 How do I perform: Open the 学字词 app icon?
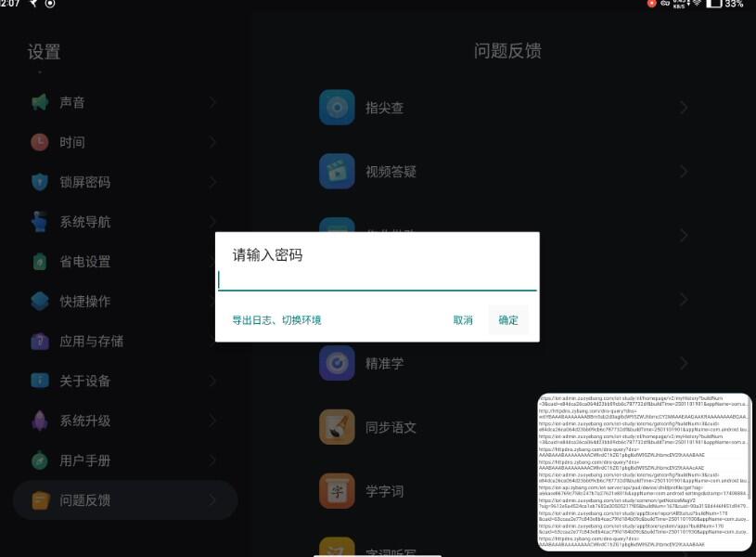tap(337, 491)
